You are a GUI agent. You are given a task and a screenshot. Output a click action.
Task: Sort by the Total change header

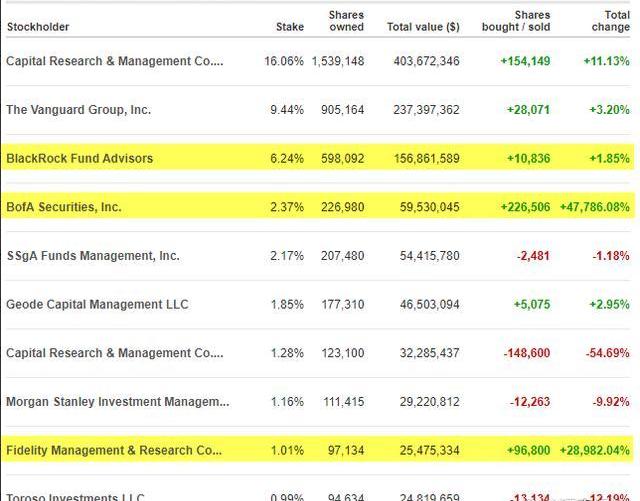(x=611, y=21)
